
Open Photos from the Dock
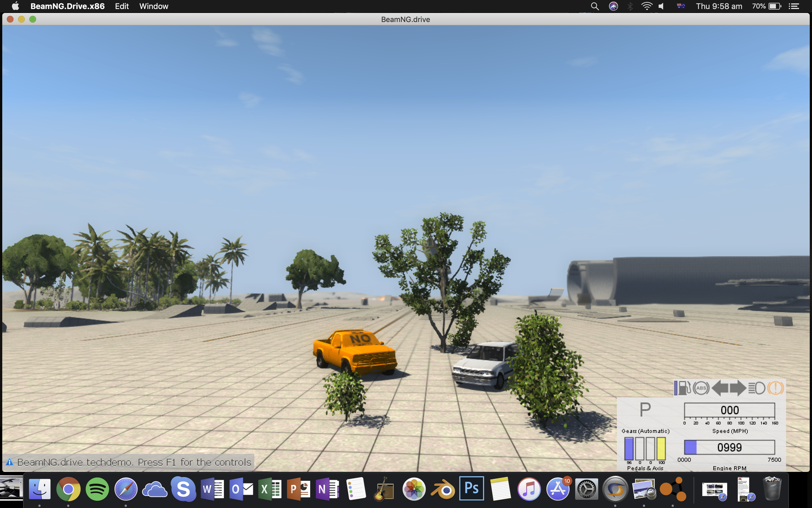click(414, 489)
